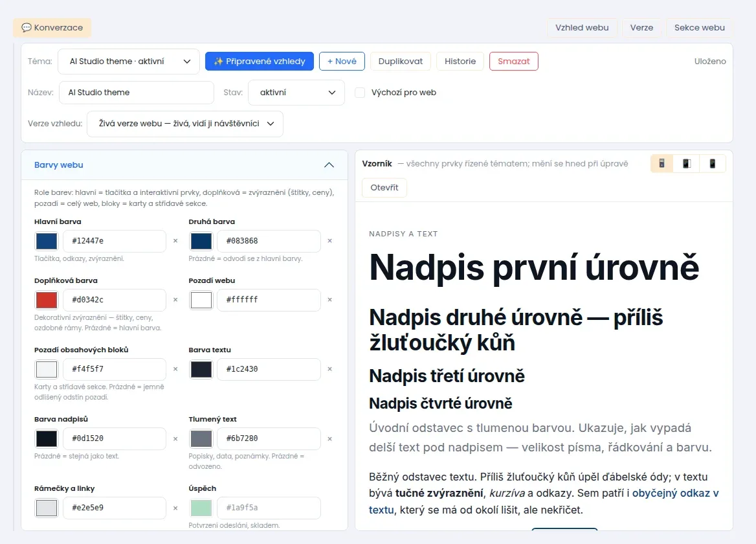Click the Úspěch hex field #1a9f5a

pos(269,508)
